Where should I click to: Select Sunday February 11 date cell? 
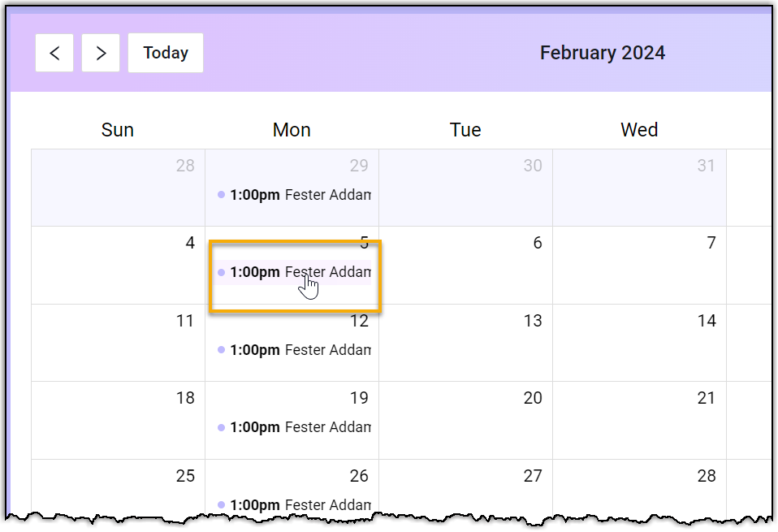[118, 343]
